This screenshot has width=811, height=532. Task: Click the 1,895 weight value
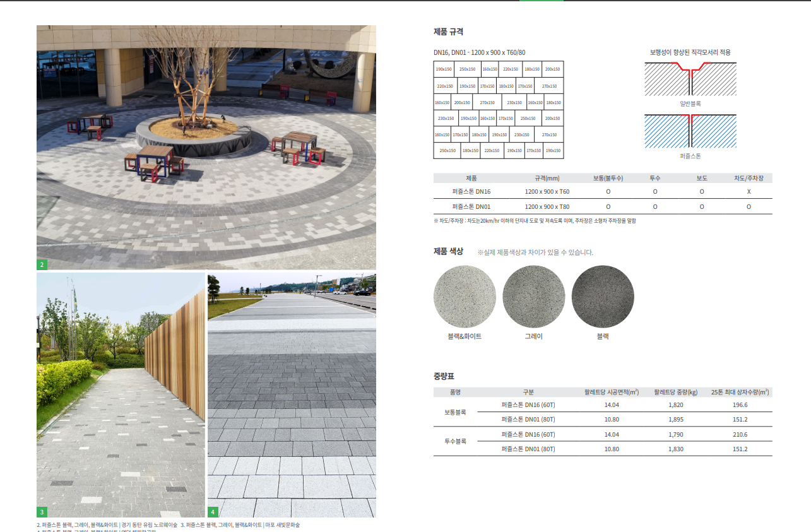coord(675,420)
